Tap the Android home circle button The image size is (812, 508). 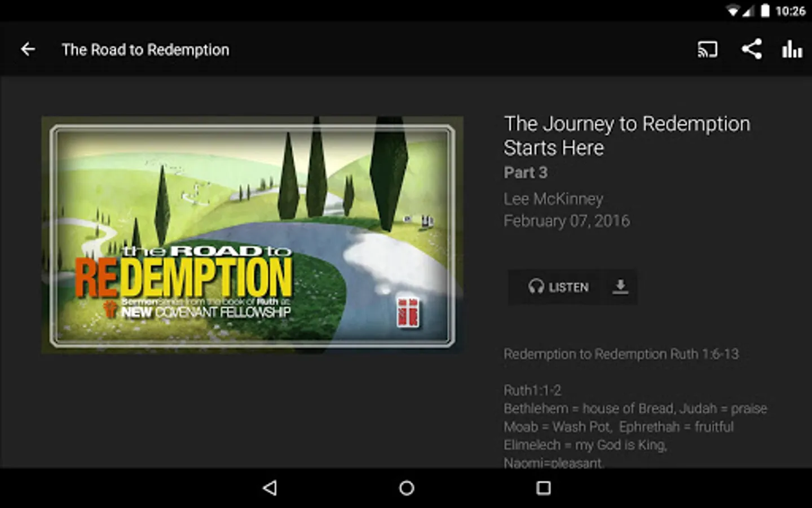[407, 488]
